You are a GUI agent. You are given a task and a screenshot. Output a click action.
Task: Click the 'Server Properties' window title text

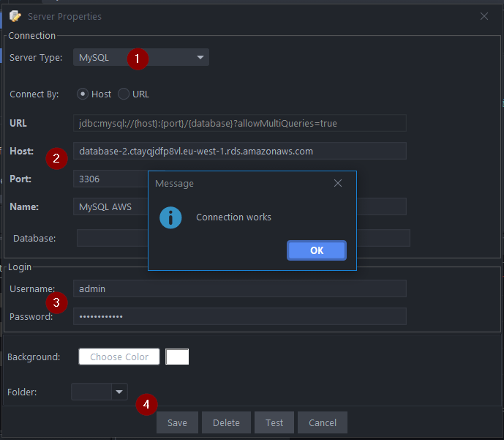64,16
